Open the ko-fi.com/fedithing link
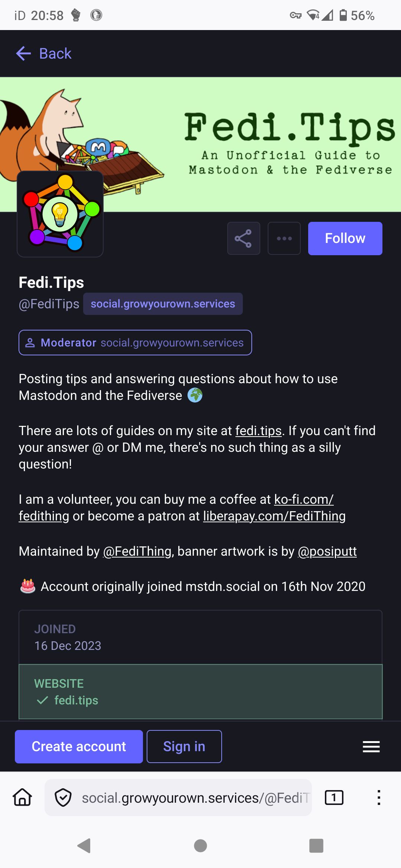 click(x=303, y=500)
